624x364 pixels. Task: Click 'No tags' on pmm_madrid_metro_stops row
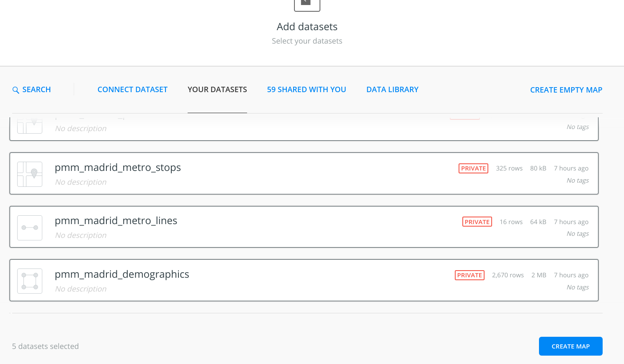[x=578, y=181]
